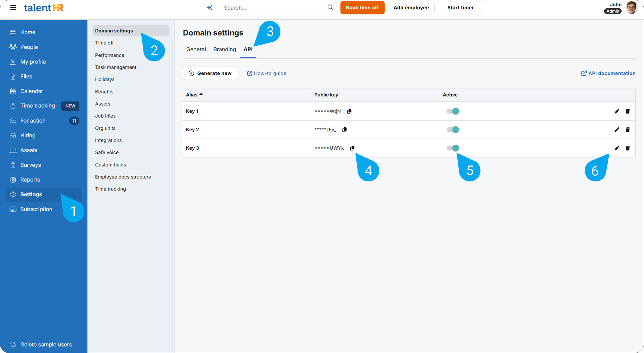
Task: Open Domain settings in submenu
Action: (x=131, y=31)
